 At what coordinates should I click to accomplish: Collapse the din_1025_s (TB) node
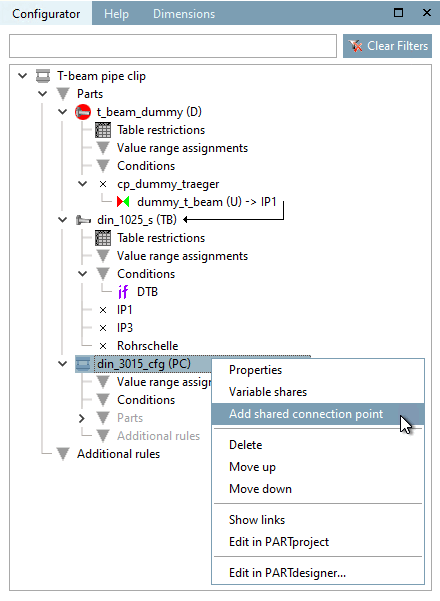tap(62, 220)
